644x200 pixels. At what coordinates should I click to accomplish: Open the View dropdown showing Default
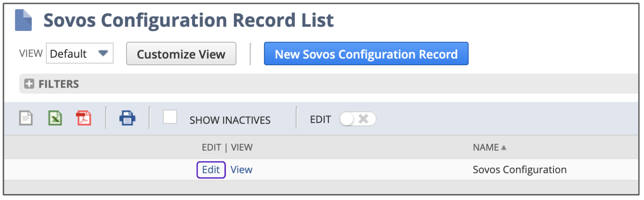click(80, 54)
